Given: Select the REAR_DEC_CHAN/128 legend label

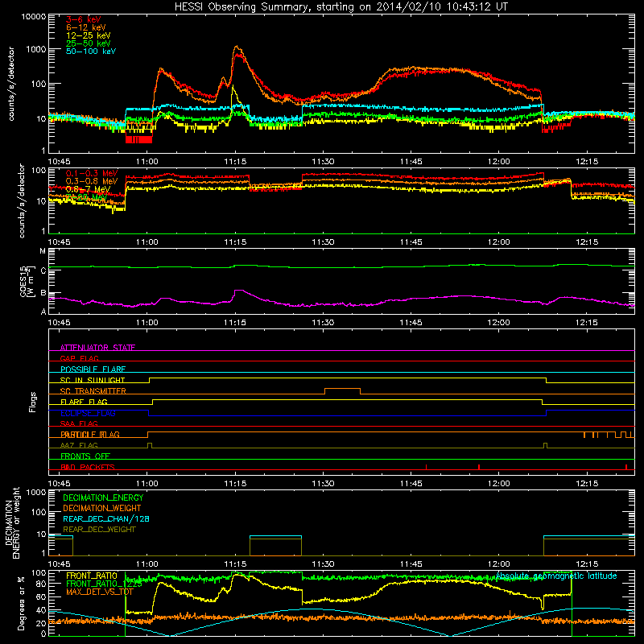Looking at the screenshot, I should [106, 518].
